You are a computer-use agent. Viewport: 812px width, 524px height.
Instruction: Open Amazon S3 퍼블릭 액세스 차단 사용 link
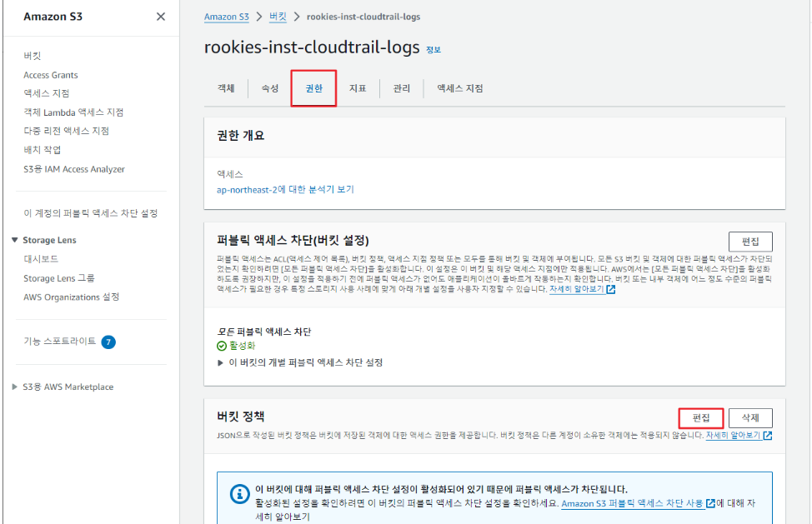pyautogui.click(x=632, y=503)
